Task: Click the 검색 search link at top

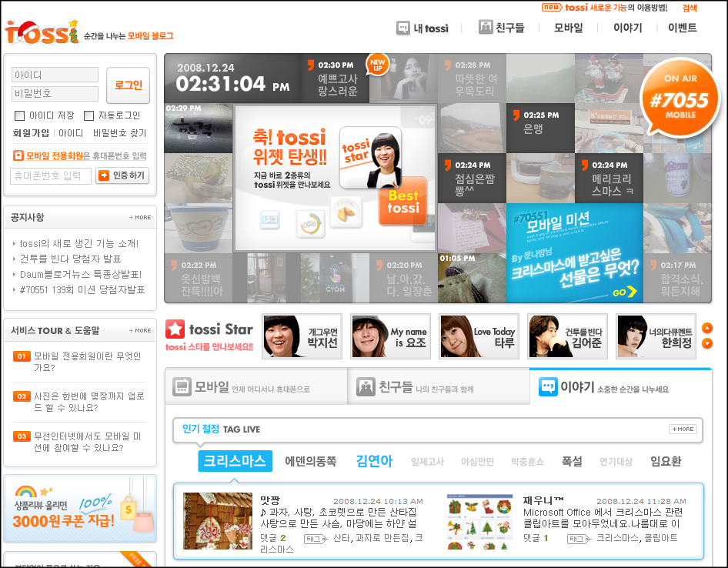Action: [x=690, y=8]
